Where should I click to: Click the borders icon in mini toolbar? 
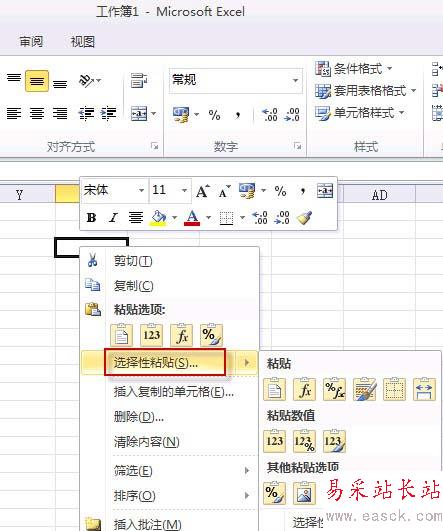(x=226, y=218)
